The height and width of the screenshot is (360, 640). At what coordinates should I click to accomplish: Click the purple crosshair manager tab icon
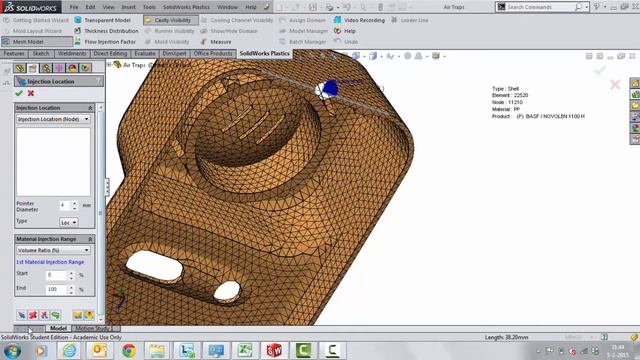59,68
